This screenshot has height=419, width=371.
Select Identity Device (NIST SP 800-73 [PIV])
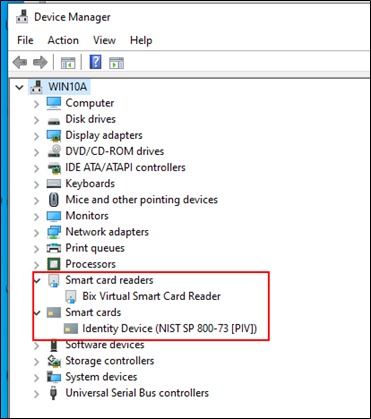click(170, 329)
